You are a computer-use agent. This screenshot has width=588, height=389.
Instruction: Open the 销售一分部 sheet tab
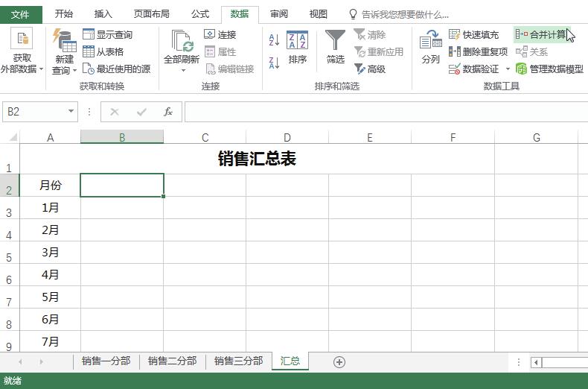[x=106, y=361]
